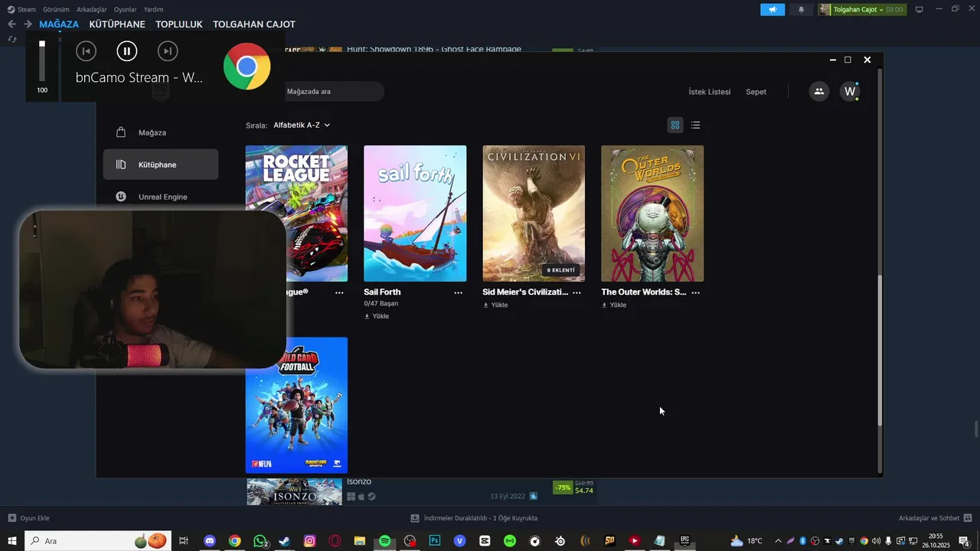Open Steam notifications bell

[x=801, y=9]
